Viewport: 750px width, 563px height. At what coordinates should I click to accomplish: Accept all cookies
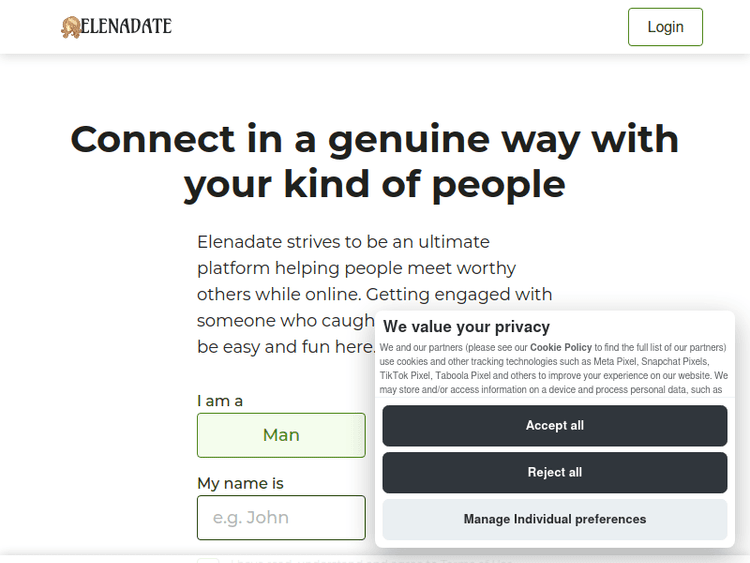(555, 425)
